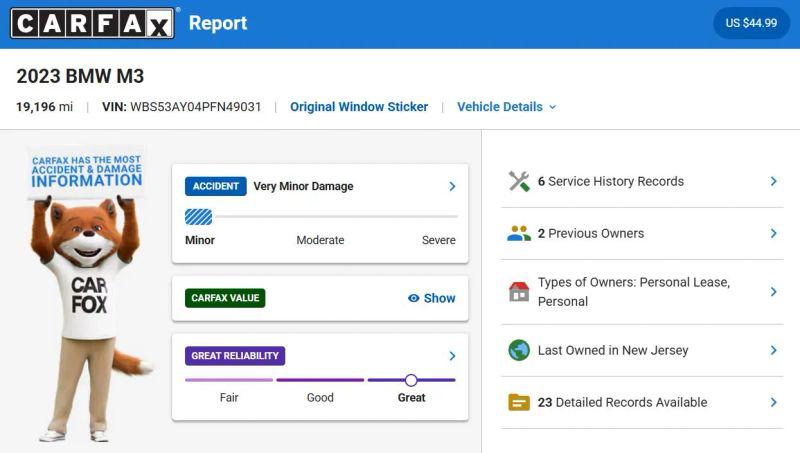Click the 'Great' reliability label
This screenshot has height=453, width=800.
411,397
